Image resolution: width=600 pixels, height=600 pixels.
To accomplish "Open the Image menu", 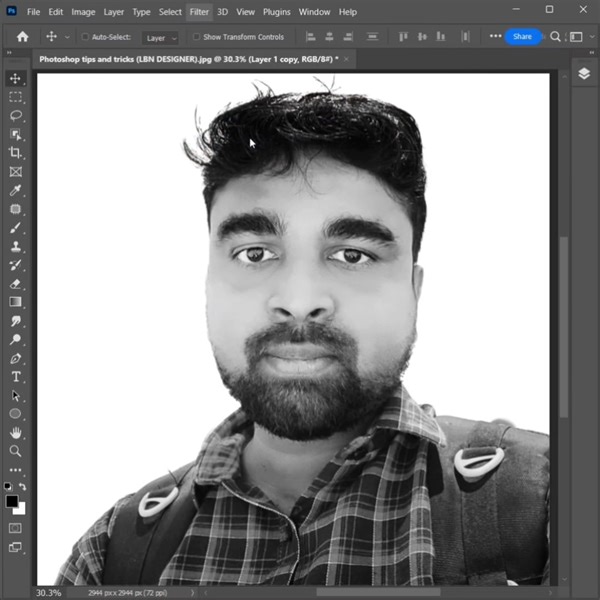I will 83,12.
